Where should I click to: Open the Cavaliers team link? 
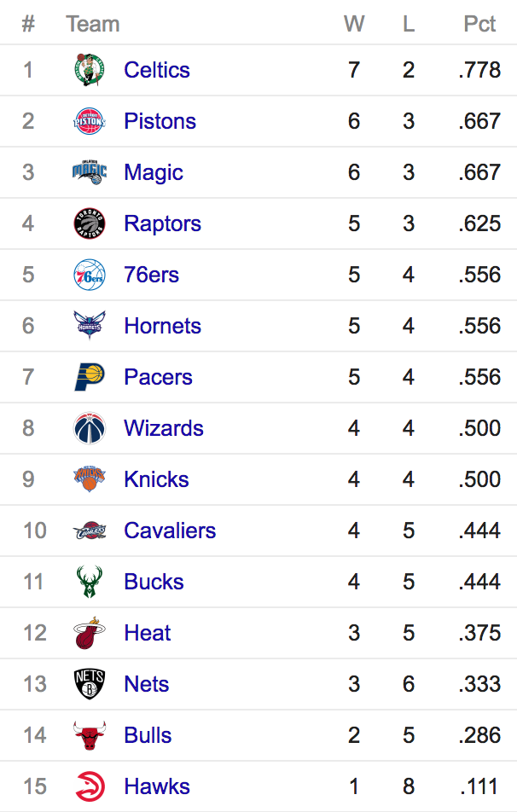pos(170,531)
